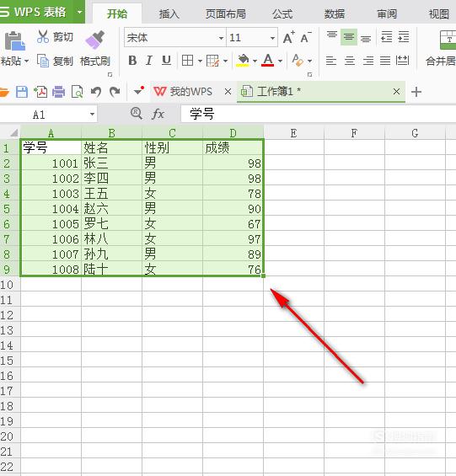Open the font name dropdown 宋体

click(x=221, y=38)
